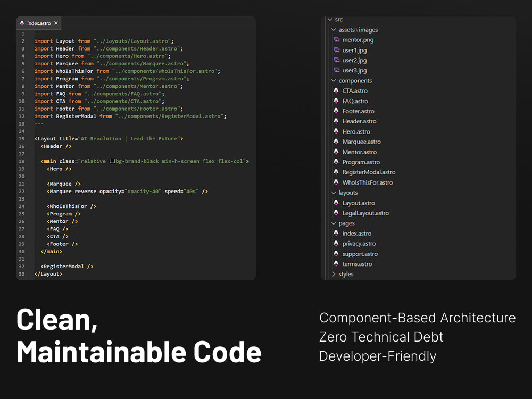Click the Astro icon beside Marquee.astro

tap(336, 142)
